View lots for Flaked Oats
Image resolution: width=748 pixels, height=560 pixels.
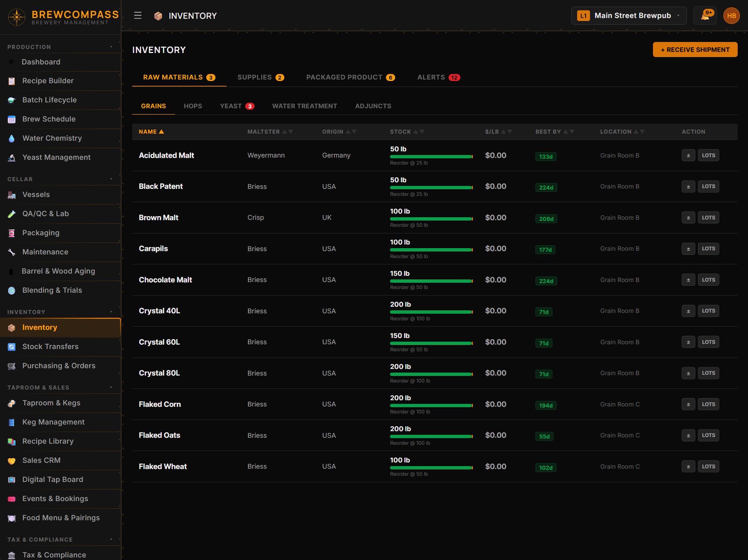tap(708, 435)
